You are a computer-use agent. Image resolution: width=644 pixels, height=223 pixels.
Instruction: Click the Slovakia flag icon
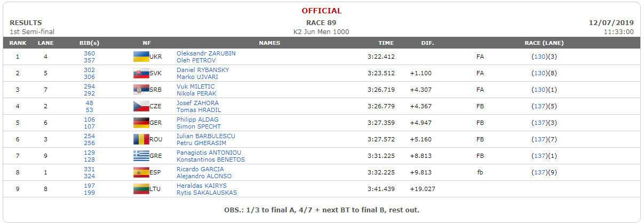point(141,74)
